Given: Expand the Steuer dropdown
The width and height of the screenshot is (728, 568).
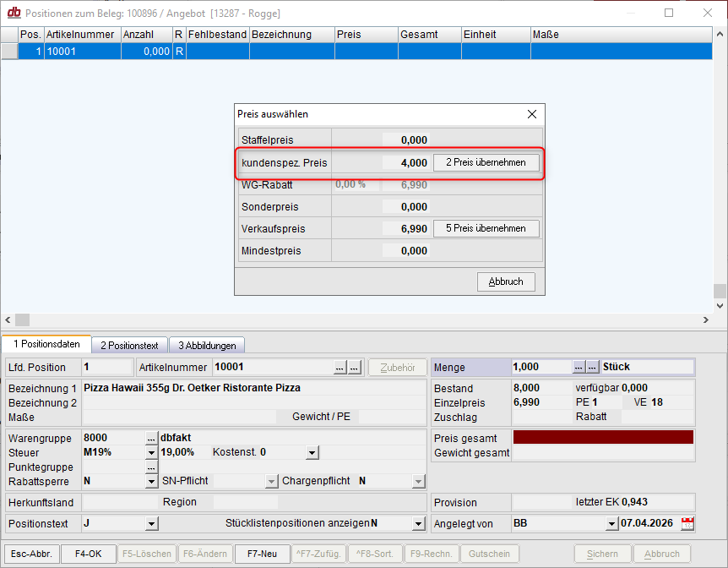Looking at the screenshot, I should coord(151,452).
